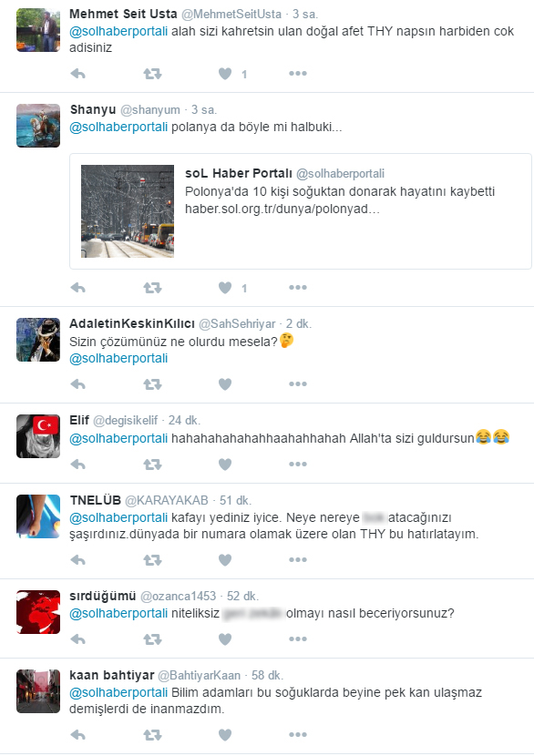Like TNELÜB's tweet about THY

pyautogui.click(x=225, y=560)
